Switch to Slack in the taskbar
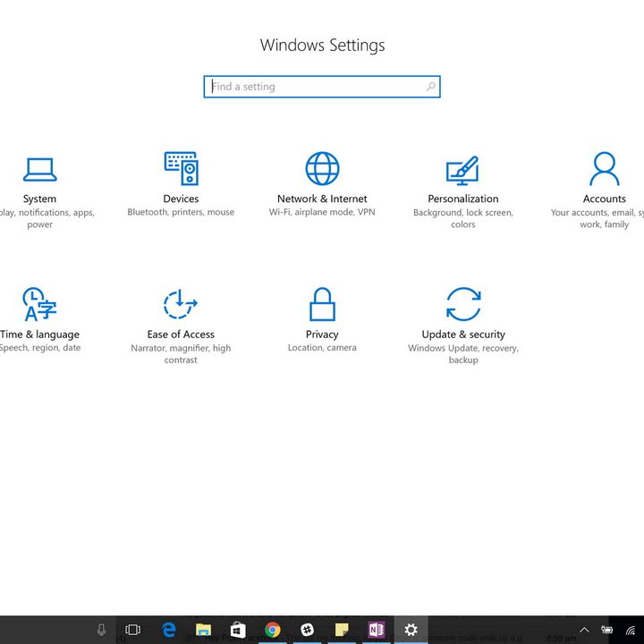This screenshot has width=644, height=644. [307, 629]
